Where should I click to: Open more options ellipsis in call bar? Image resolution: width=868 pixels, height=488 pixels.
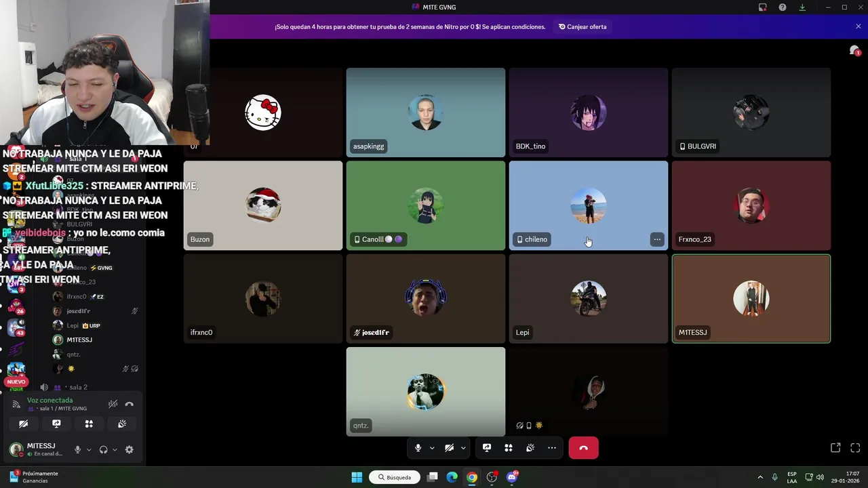pos(552,448)
